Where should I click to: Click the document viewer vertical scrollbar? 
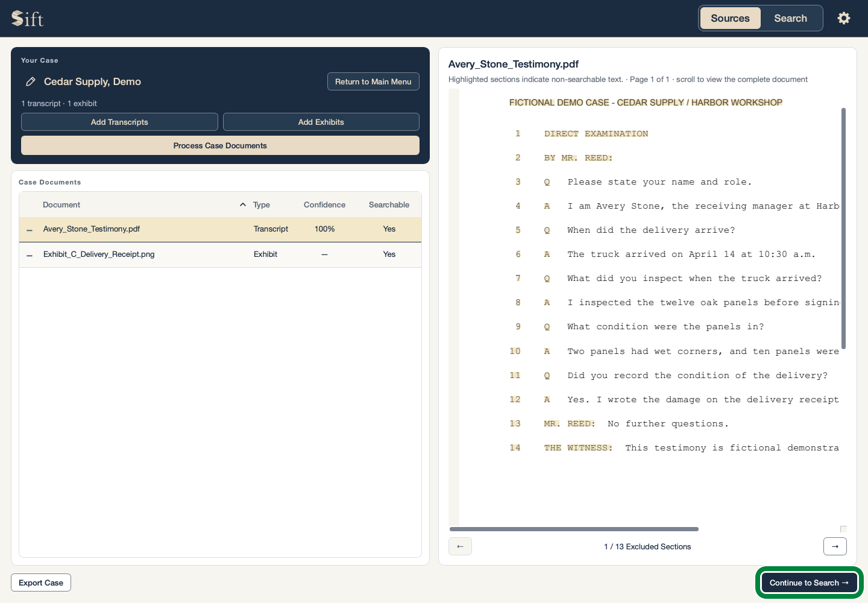[x=843, y=229]
